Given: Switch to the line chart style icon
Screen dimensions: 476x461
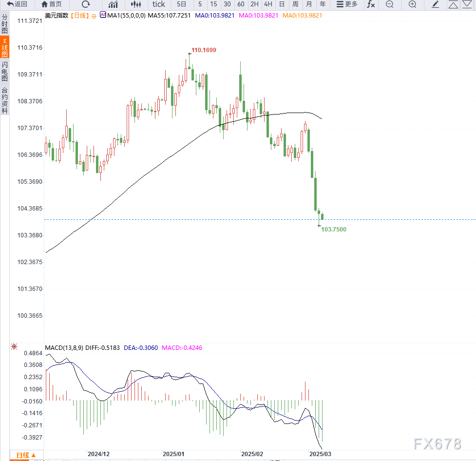Looking at the screenshot, I should (113, 4).
